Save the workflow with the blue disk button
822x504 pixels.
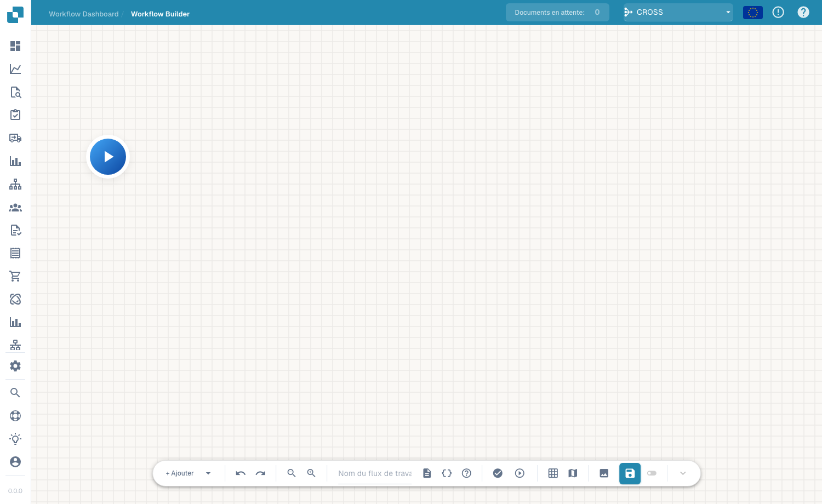[x=630, y=473]
